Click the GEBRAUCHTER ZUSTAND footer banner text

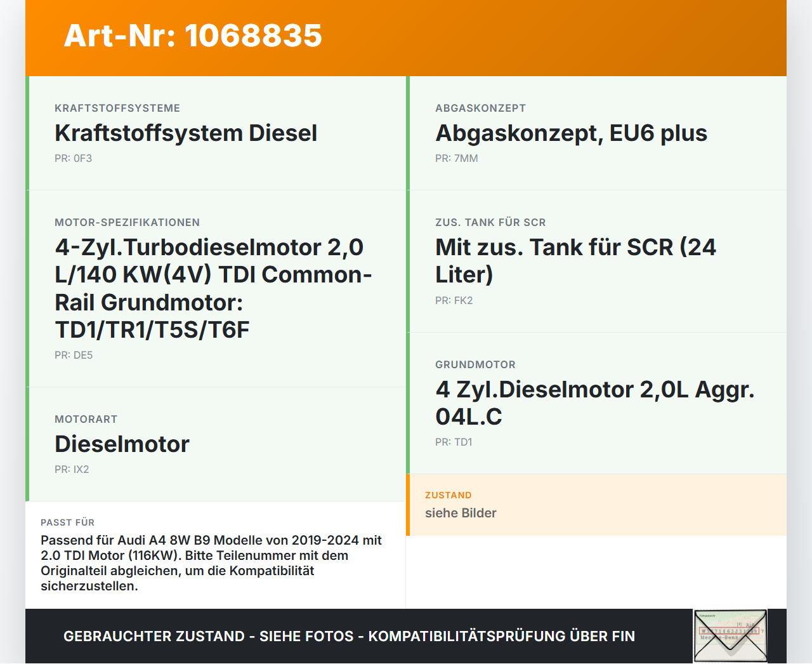click(349, 636)
